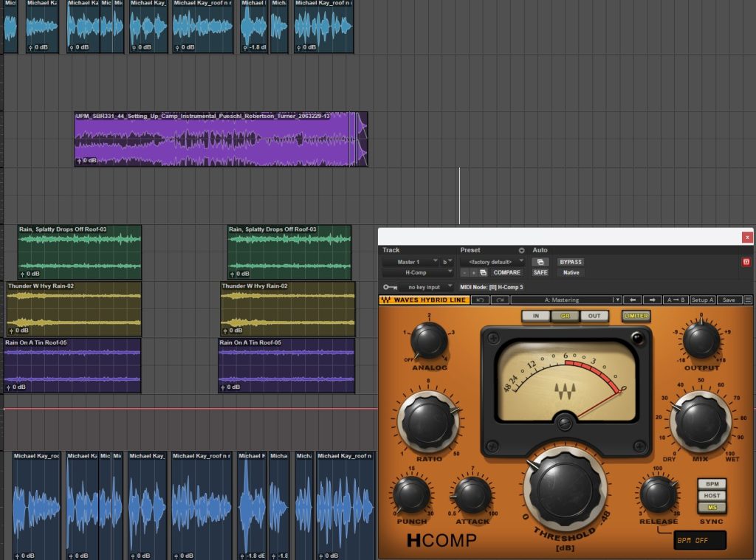The width and height of the screenshot is (756, 560).
Task: Click the copy preset settings icon beside COMPARE
Action: click(483, 273)
